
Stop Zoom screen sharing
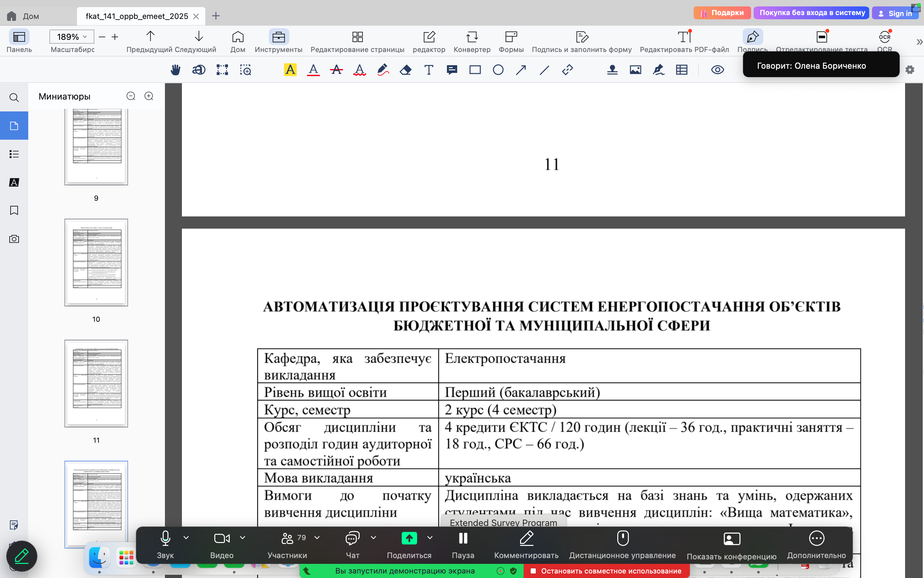click(x=607, y=571)
